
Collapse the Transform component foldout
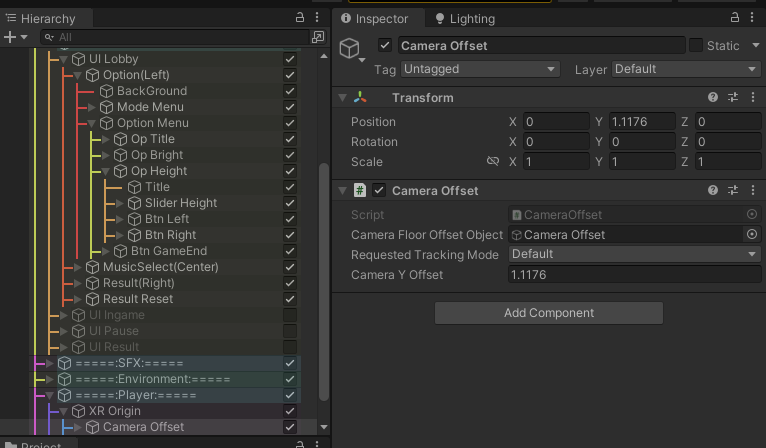pyautogui.click(x=342, y=98)
